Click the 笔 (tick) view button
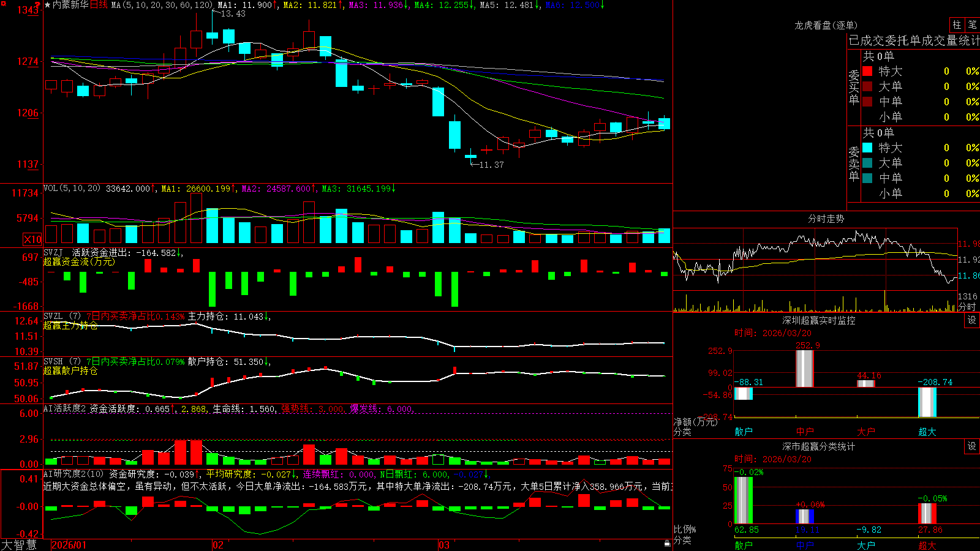The width and height of the screenshot is (980, 551). [972, 24]
